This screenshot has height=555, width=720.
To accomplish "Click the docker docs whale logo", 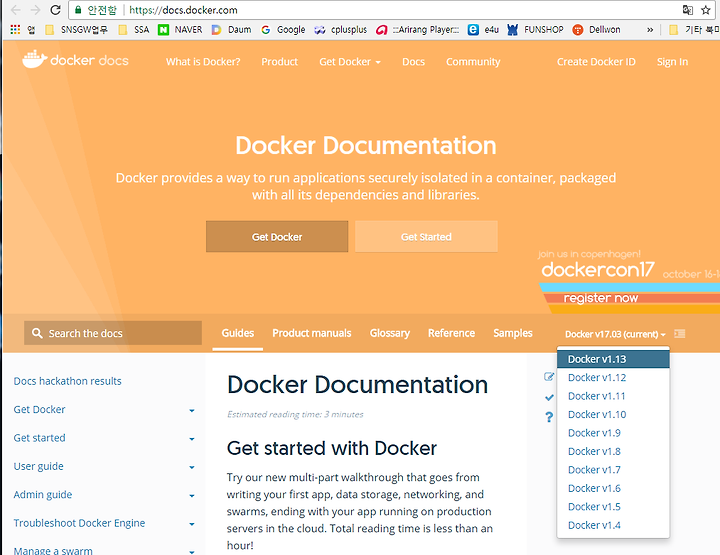I will click(34, 60).
